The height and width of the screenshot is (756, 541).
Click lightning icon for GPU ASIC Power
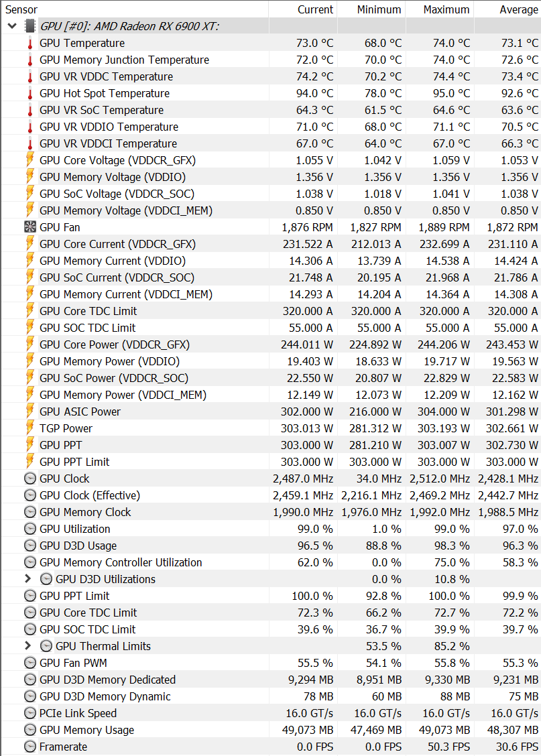click(x=30, y=412)
